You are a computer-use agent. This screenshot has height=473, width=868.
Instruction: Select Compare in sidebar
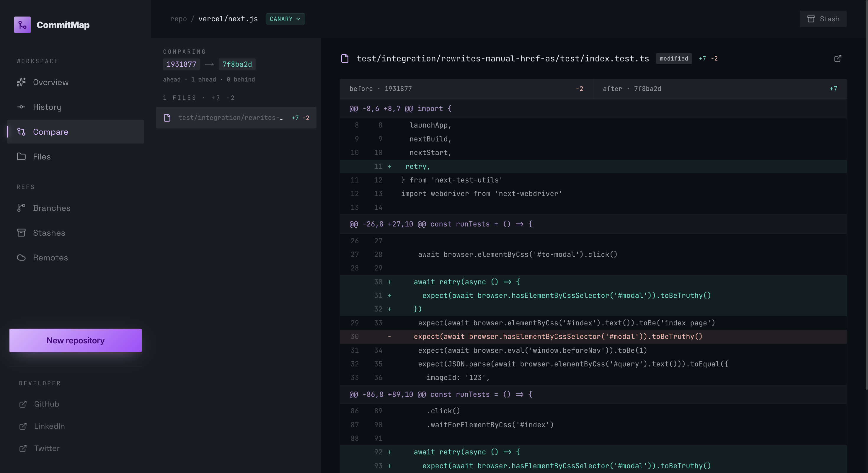click(76, 132)
